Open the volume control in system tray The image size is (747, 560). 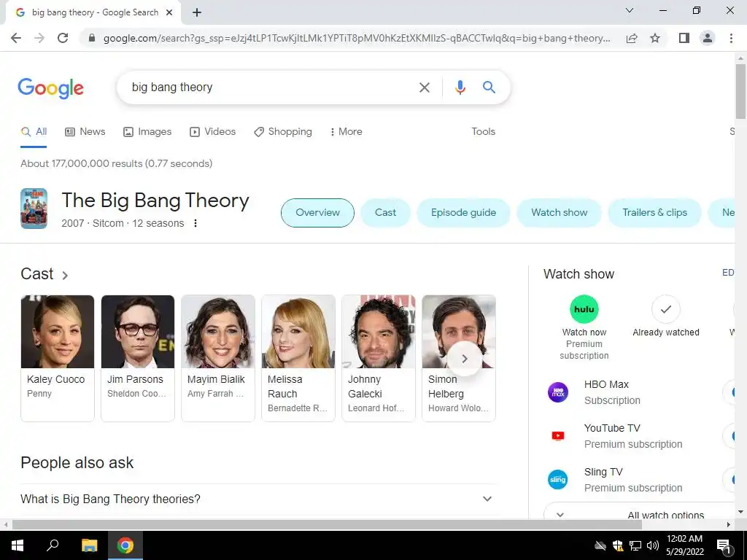click(653, 545)
